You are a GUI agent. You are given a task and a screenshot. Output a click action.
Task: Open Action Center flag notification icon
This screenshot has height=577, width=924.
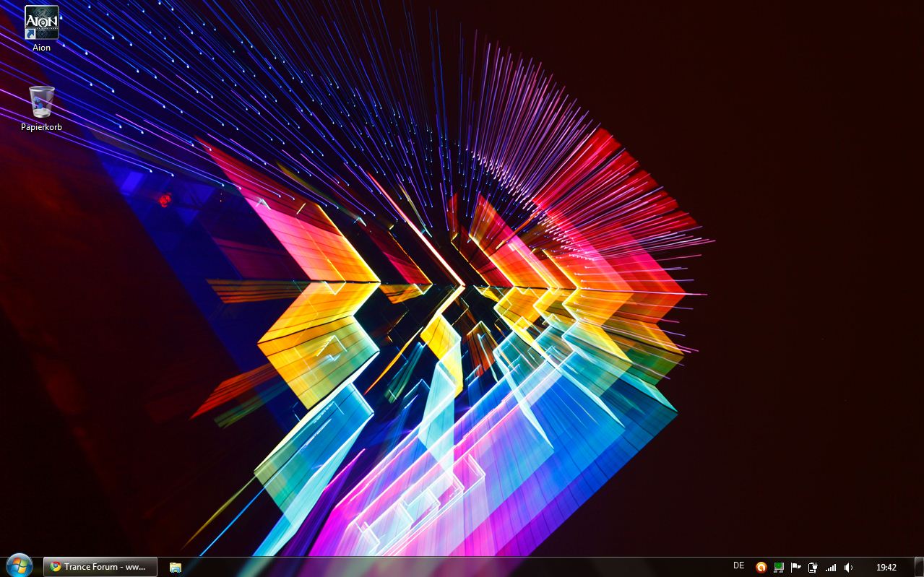796,567
